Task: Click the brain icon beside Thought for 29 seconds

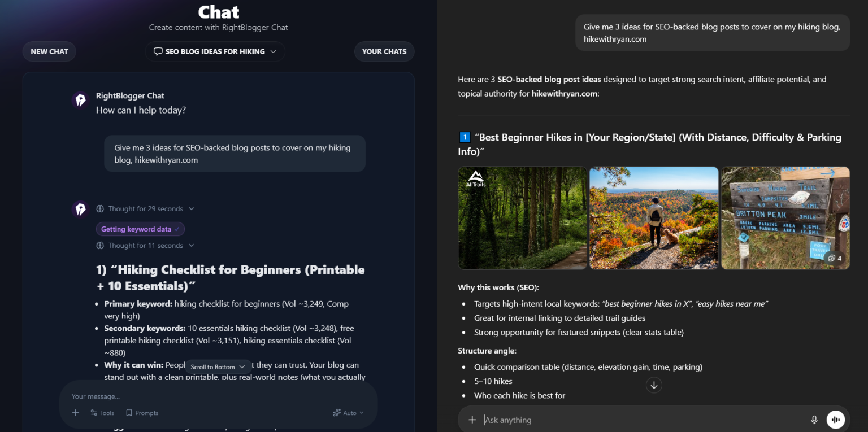Action: pos(100,209)
